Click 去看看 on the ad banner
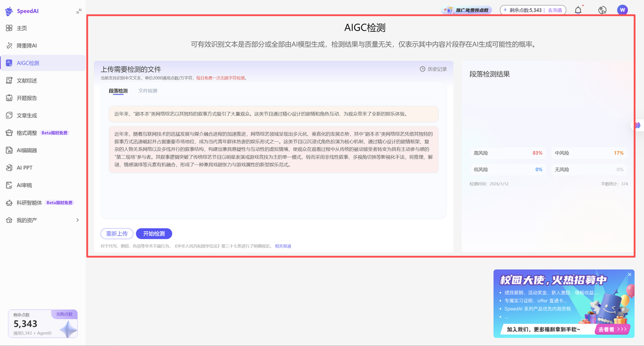644x346 pixels. coord(612,329)
